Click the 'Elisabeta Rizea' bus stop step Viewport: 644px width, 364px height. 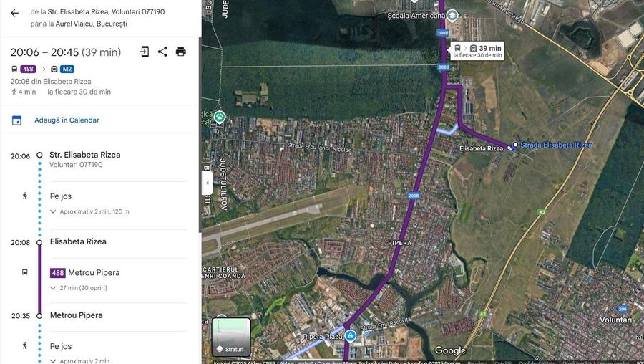tap(78, 241)
